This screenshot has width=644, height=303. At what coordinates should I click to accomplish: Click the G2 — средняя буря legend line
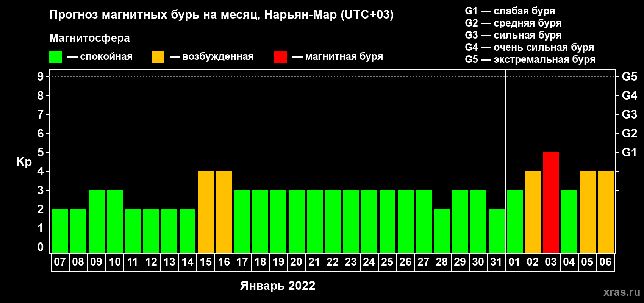coord(513,23)
